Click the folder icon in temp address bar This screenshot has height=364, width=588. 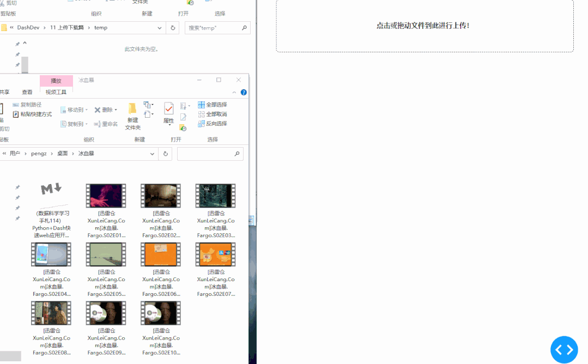tap(4, 27)
